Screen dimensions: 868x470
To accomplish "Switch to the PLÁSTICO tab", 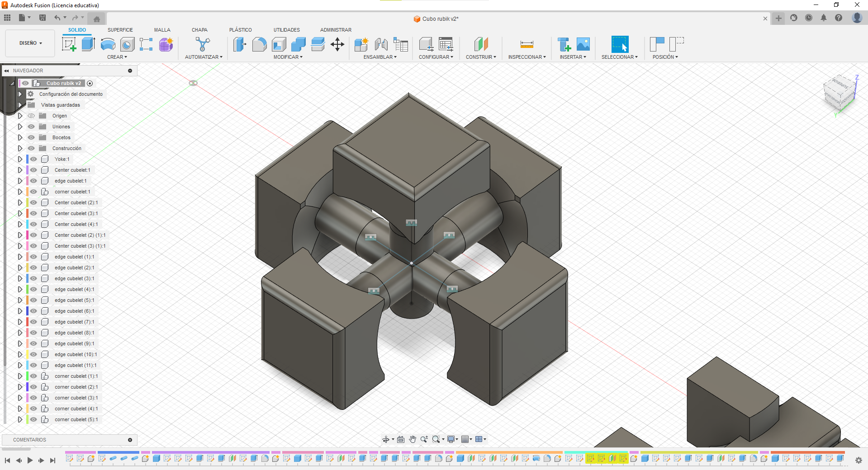I will point(240,30).
